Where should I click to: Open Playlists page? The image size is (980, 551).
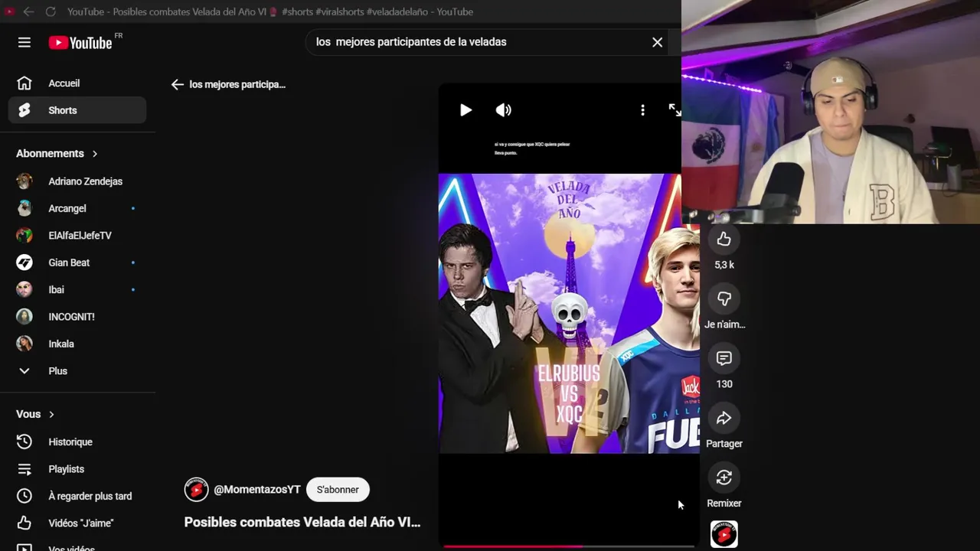tap(77, 469)
